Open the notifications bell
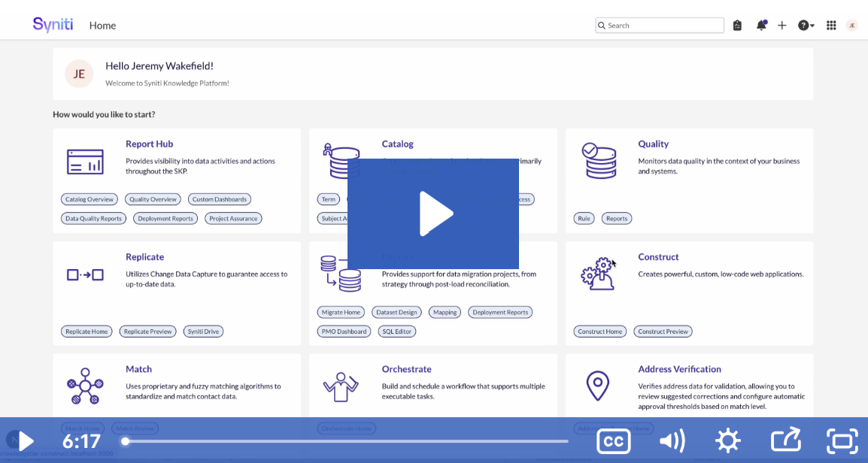This screenshot has height=463, width=868. tap(761, 26)
